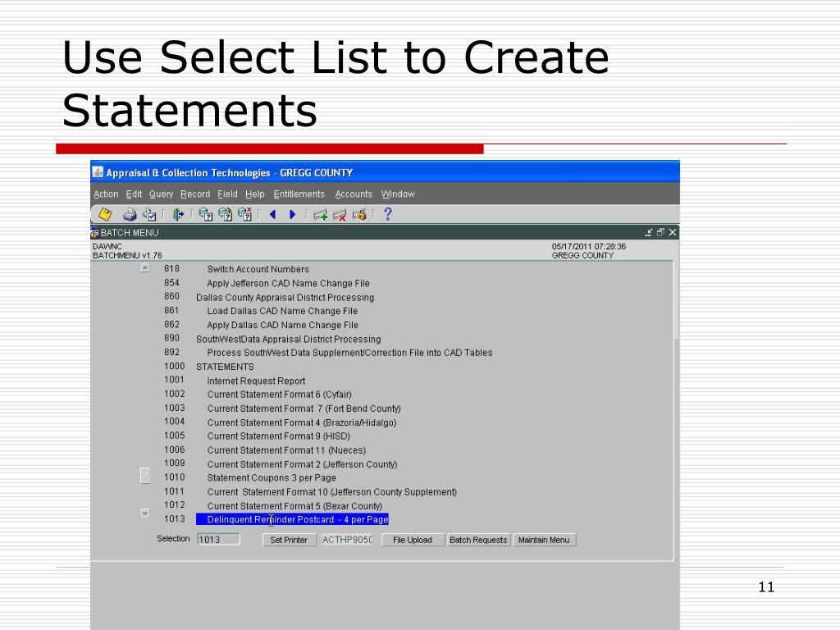Click the Java icon in the title bar

[98, 172]
